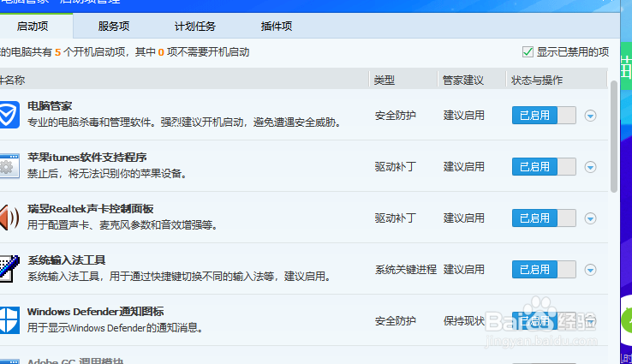Click the vertical scrollbar thumb
The height and width of the screenshot is (364, 632).
tap(614, 137)
